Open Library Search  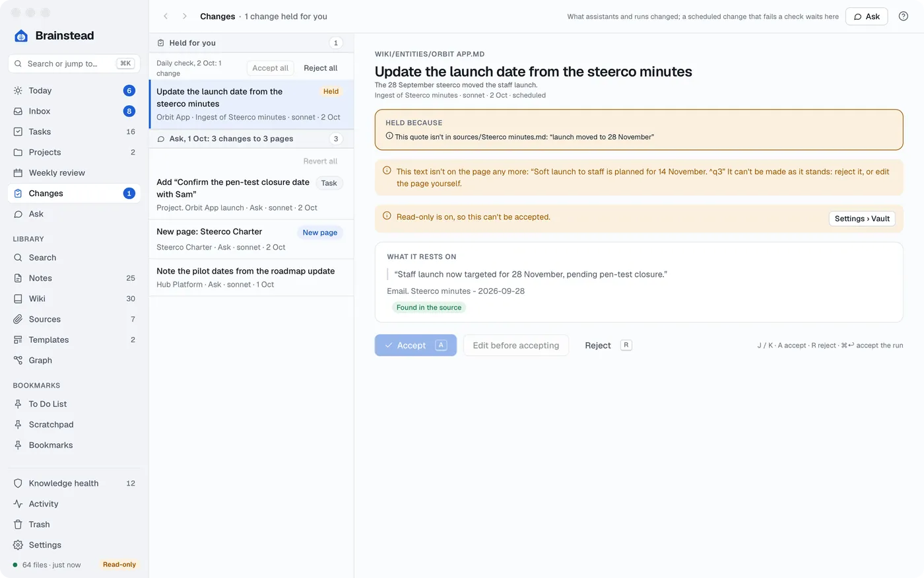(74, 258)
